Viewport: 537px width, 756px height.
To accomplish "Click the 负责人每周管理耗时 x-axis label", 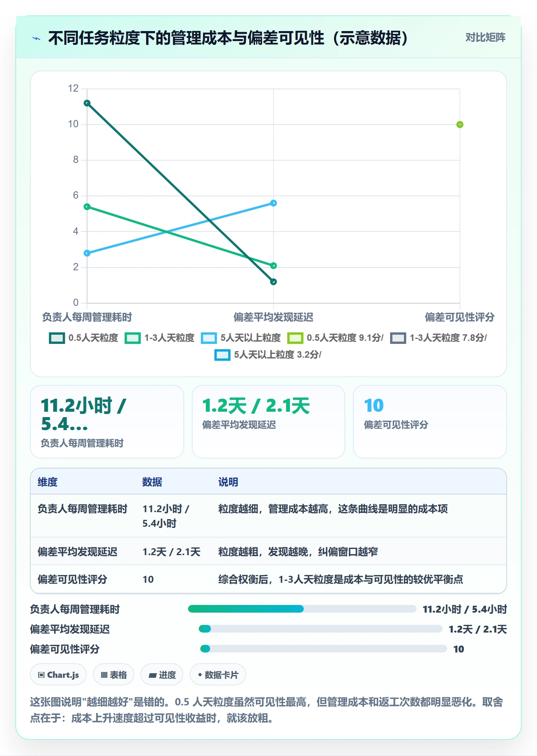I will coord(87,317).
